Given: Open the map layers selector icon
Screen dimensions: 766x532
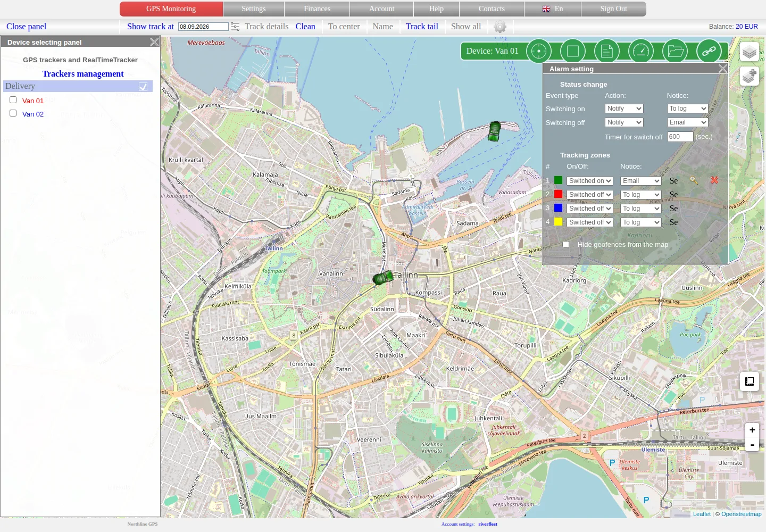Looking at the screenshot, I should click(749, 52).
